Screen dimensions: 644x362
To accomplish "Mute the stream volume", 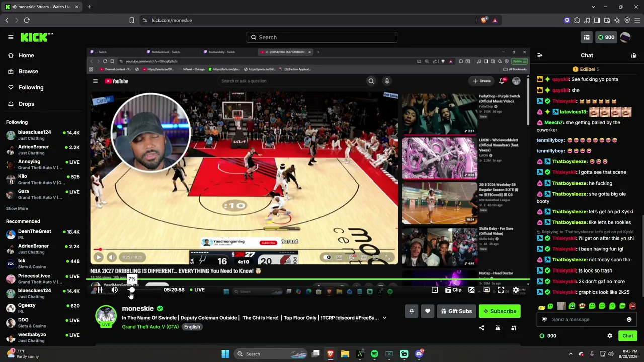I will click(x=115, y=290).
